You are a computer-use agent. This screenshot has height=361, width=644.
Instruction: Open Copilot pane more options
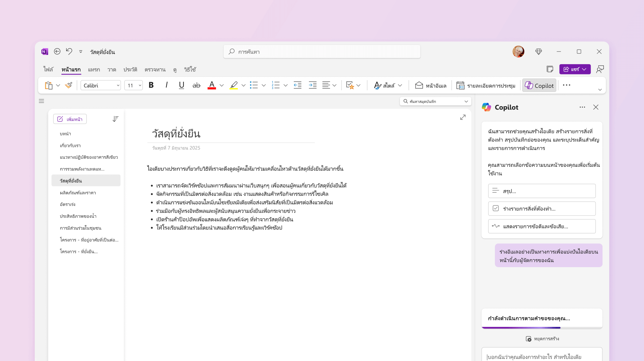582,107
